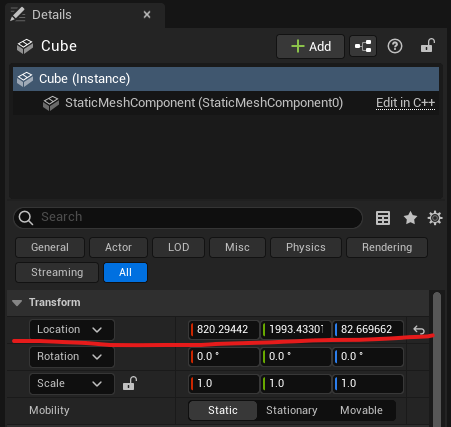Set Mobility to Movable
The width and height of the screenshot is (451, 427).
361,410
